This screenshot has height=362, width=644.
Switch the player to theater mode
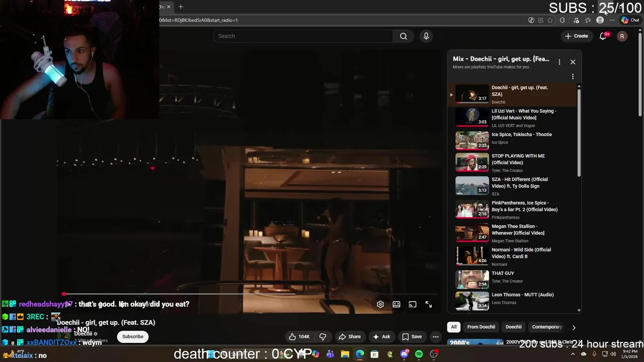click(x=396, y=304)
